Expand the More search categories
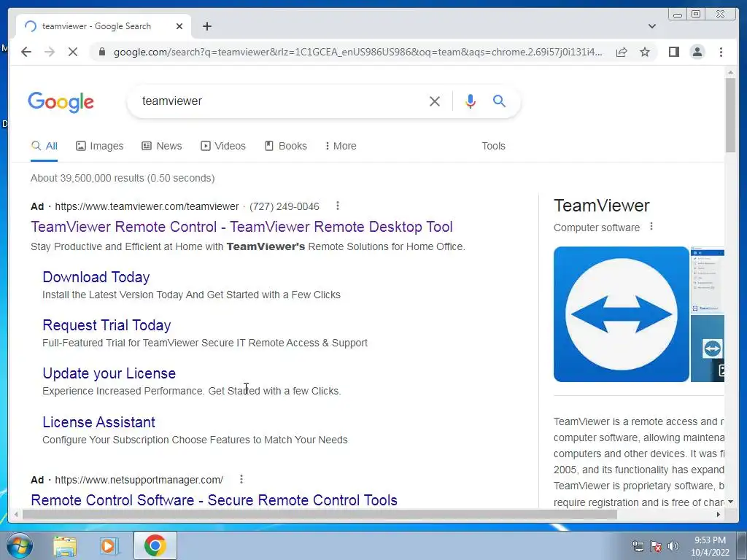 pyautogui.click(x=341, y=146)
